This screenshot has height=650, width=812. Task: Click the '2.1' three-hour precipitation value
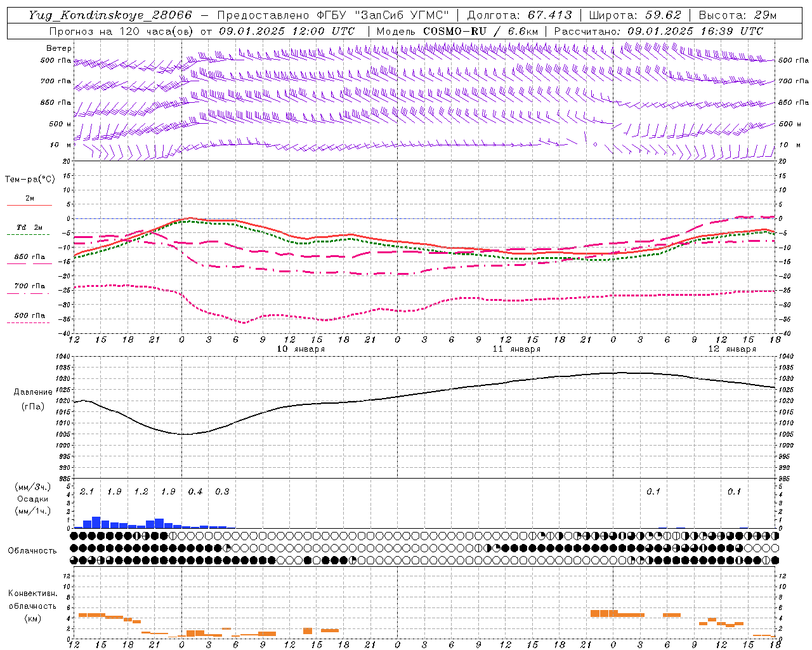coord(87,492)
